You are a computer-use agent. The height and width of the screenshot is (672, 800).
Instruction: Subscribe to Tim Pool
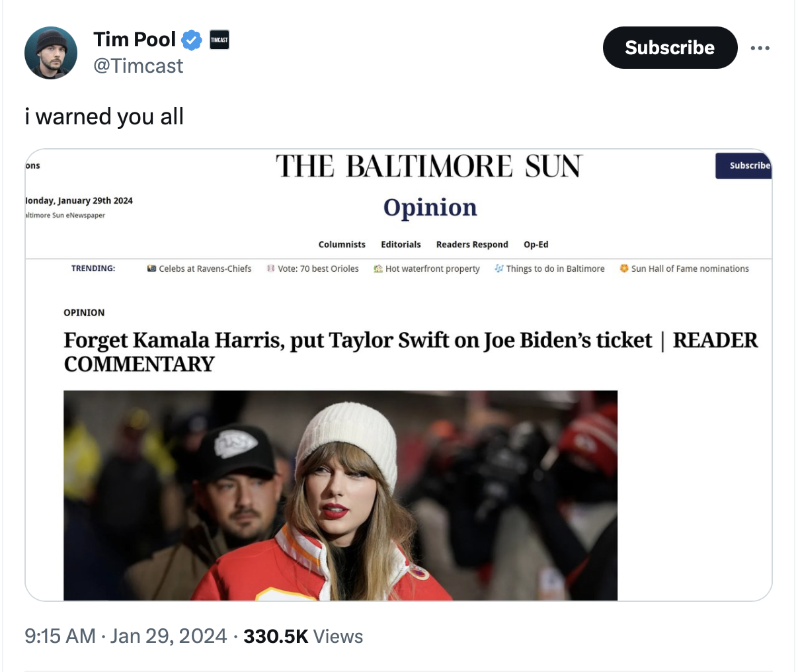pos(670,48)
